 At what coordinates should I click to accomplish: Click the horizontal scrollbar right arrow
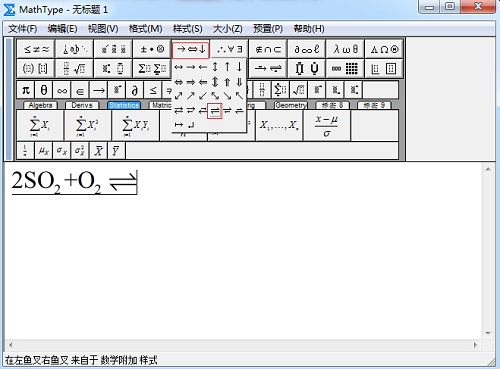tap(475, 345)
